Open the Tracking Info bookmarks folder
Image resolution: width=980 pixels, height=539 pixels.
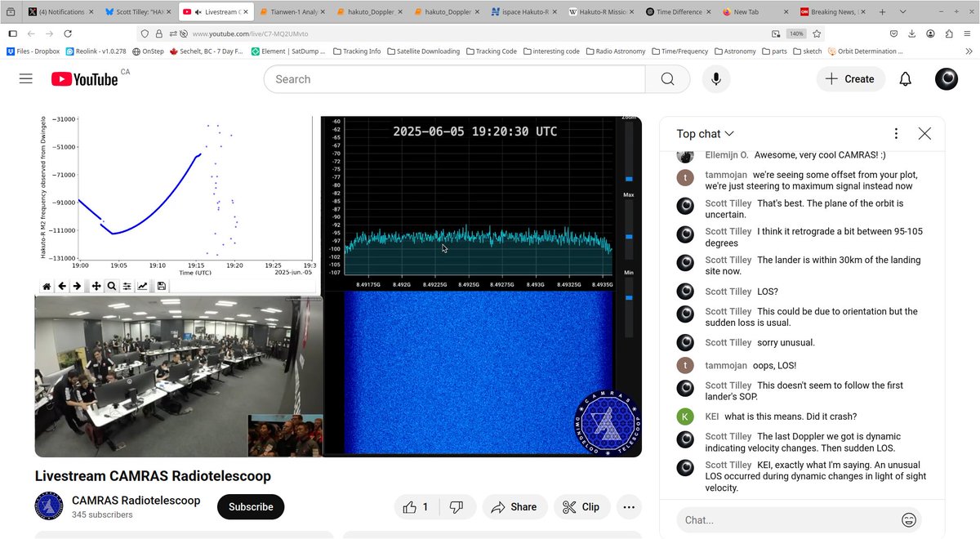pos(356,51)
